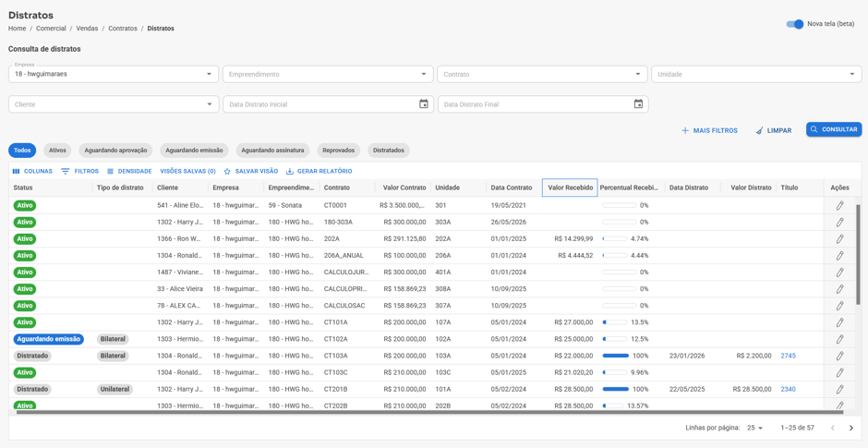Click the 13.5% progress bar for CT101A
This screenshot has height=448, width=868.
(x=615, y=322)
